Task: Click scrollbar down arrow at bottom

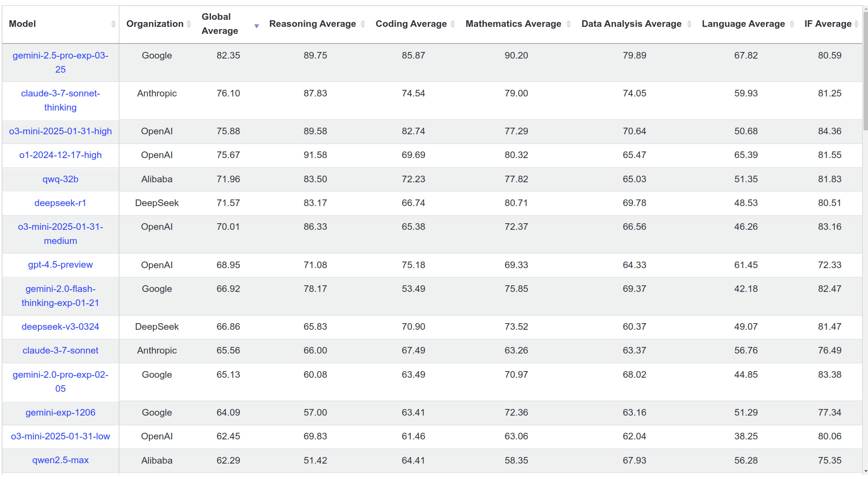Action: 865,472
